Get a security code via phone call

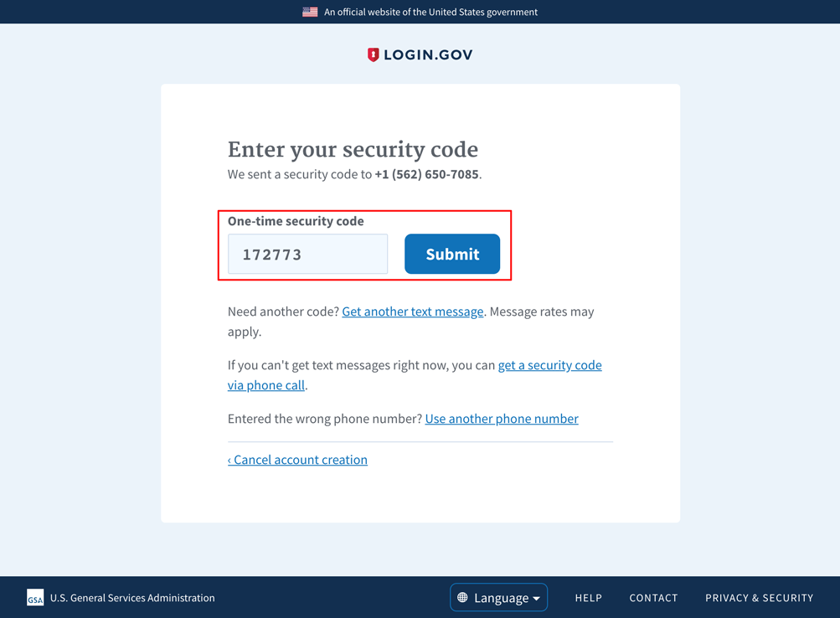tap(549, 365)
